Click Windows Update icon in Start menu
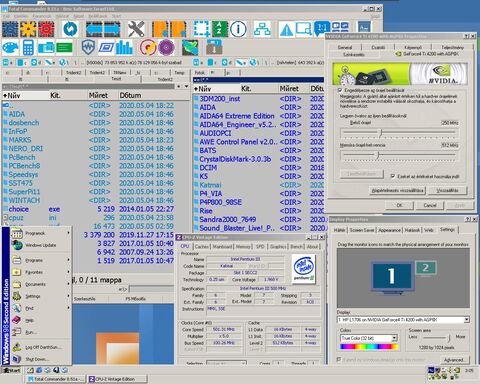This screenshot has width=480, height=384. click(x=17, y=245)
